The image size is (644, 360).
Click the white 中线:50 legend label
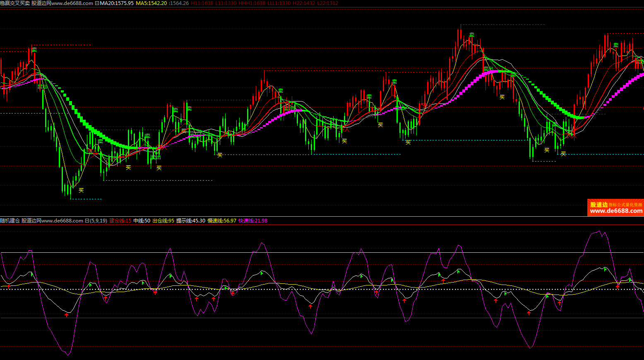click(x=142, y=221)
